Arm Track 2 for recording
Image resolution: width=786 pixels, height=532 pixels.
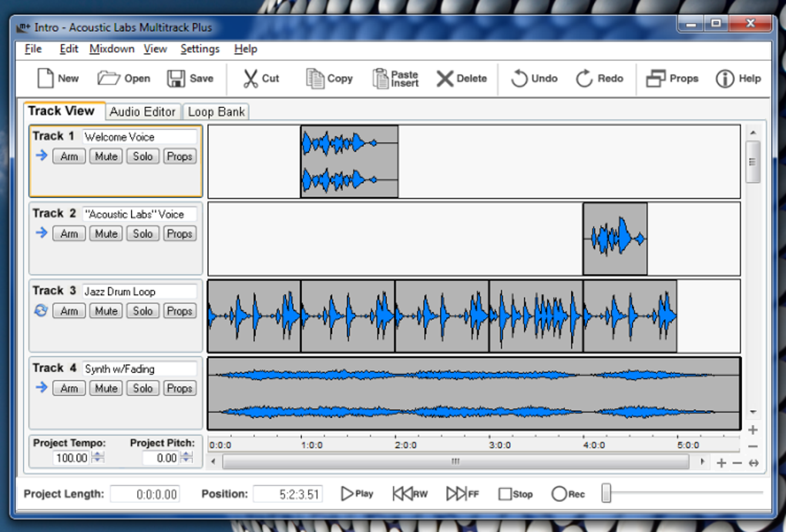click(x=69, y=233)
